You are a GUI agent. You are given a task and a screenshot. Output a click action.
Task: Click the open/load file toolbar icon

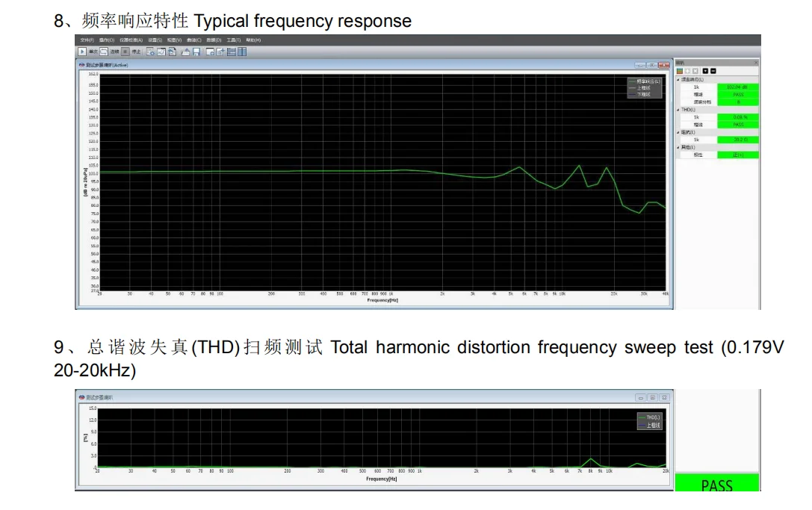point(185,52)
